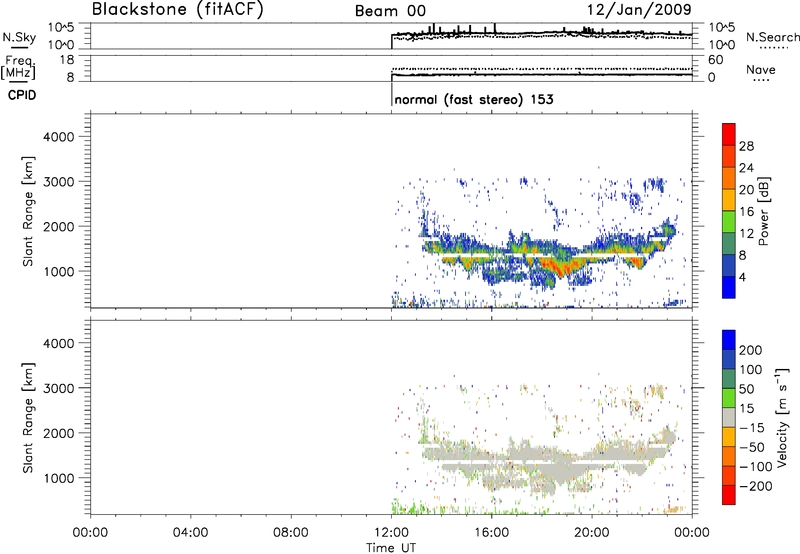
Task: Select the 2000 tick in the velocity panel
Action: click(x=58, y=433)
